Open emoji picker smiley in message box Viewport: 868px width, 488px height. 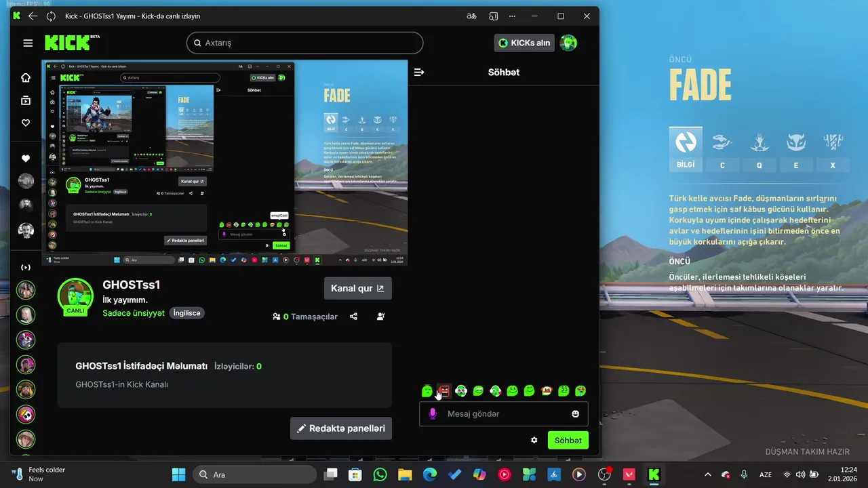(x=575, y=413)
